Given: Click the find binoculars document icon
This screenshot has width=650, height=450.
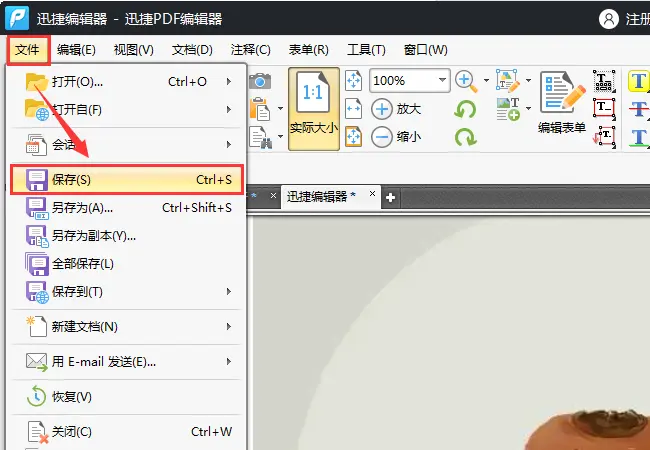Looking at the screenshot, I should (x=260, y=137).
